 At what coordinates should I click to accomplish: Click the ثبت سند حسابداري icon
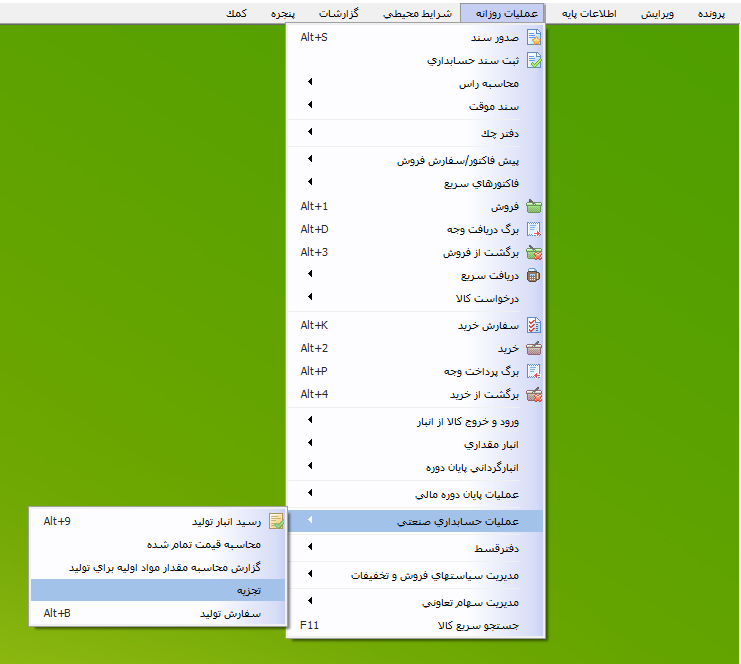click(534, 61)
